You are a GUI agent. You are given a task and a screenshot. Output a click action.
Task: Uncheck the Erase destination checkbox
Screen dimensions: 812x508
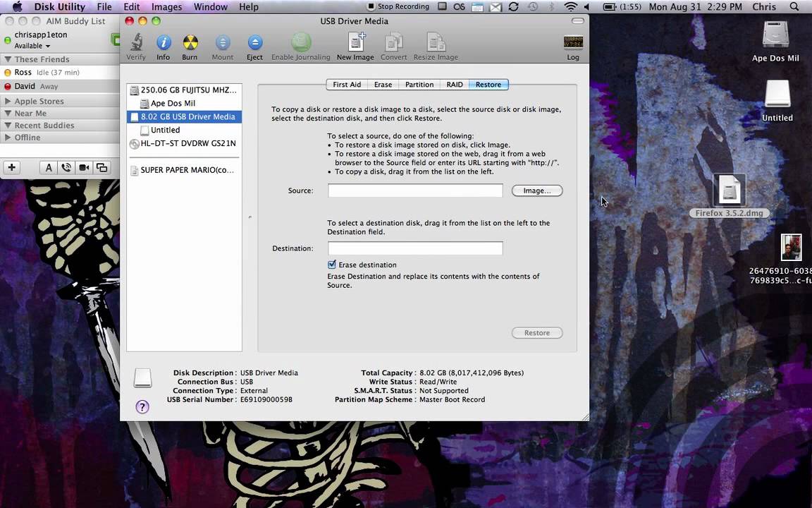(332, 265)
